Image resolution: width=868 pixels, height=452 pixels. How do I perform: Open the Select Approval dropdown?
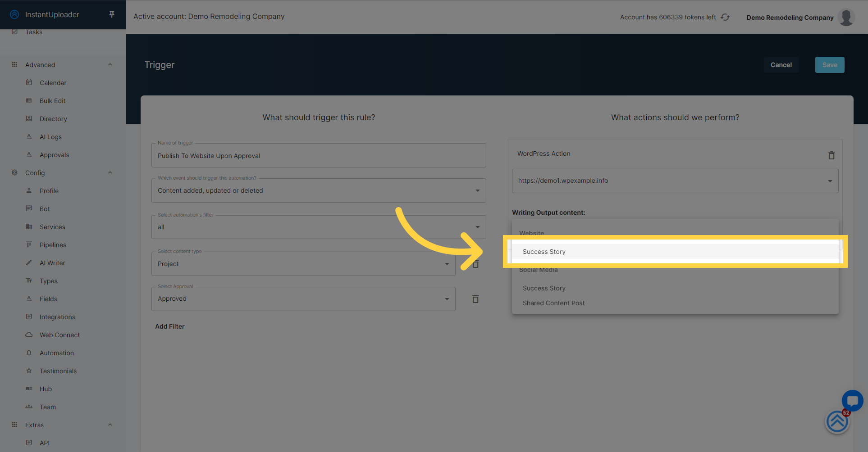coord(303,299)
